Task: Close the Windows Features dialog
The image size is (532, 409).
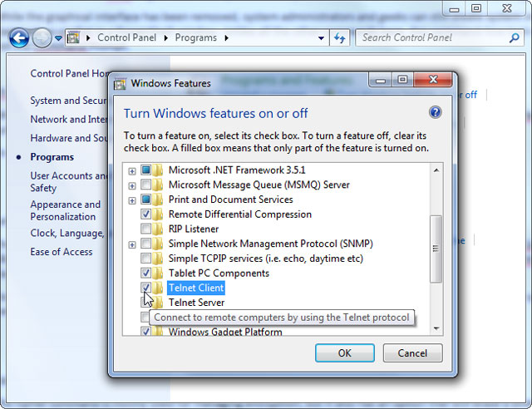Action: [x=433, y=80]
